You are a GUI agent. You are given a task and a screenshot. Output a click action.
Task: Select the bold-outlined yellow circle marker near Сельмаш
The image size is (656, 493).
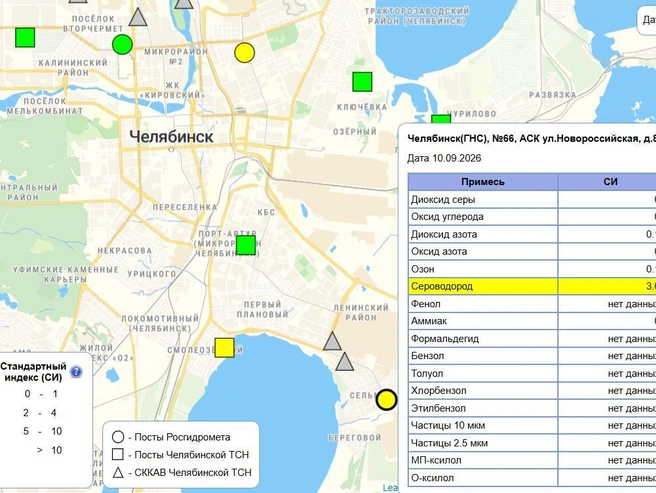click(x=386, y=400)
